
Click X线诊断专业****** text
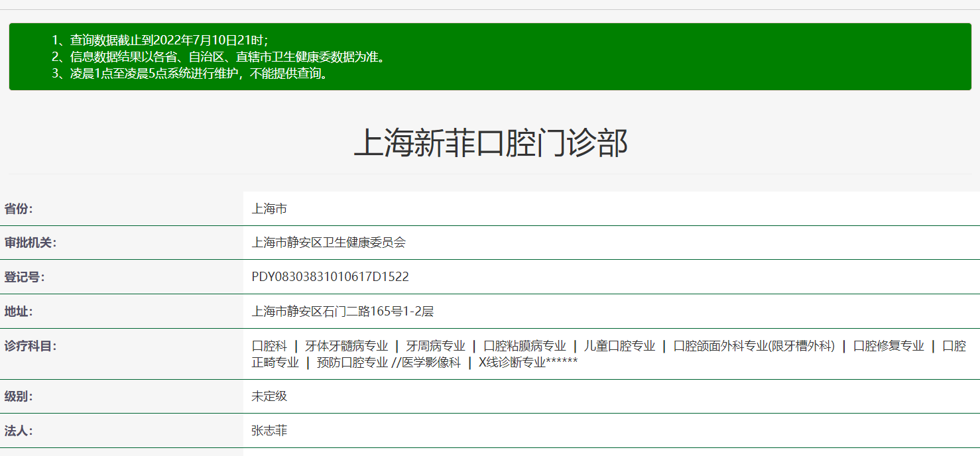528,363
